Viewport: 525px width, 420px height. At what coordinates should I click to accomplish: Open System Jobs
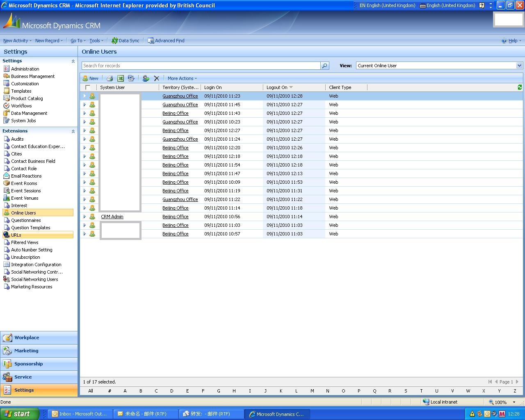point(23,121)
